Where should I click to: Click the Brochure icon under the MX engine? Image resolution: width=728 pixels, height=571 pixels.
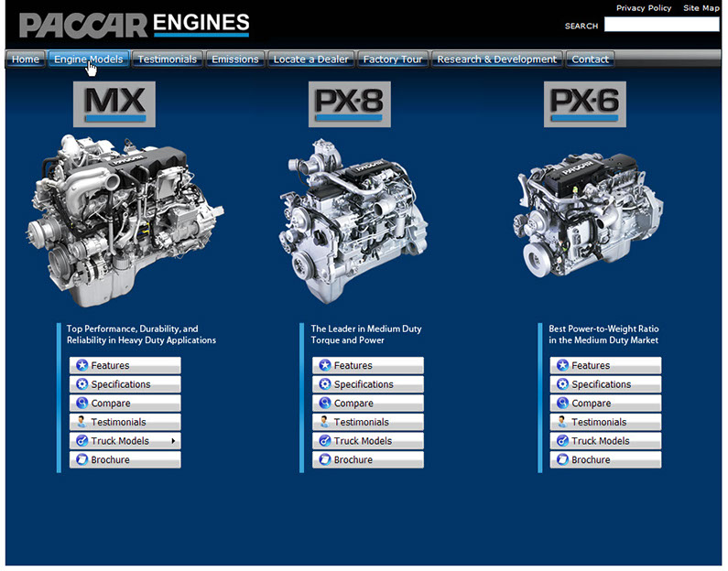[x=81, y=460]
